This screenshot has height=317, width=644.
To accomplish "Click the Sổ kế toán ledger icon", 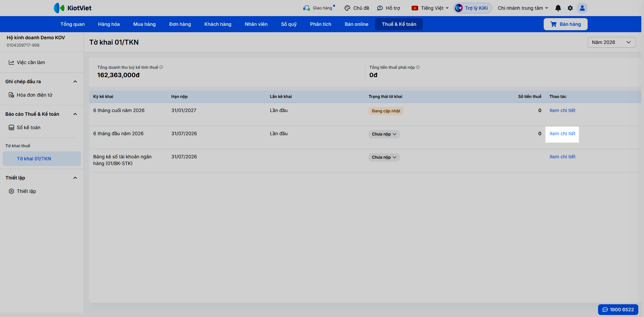I will [11, 127].
